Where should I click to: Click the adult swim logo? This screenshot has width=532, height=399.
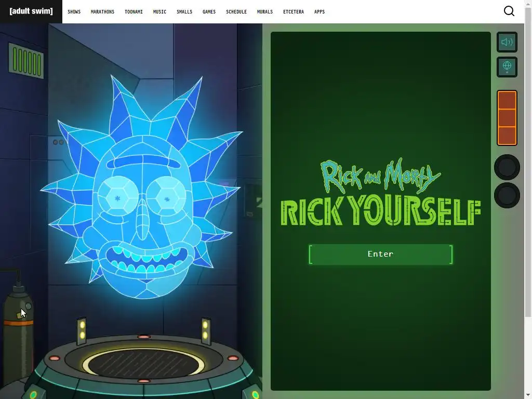coord(31,11)
